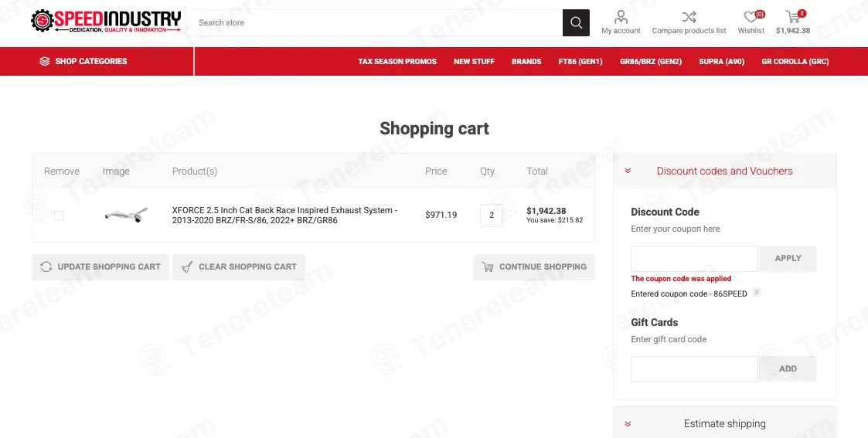868x438 pixels.
Task: Focus the discount coupon code field
Action: [694, 258]
